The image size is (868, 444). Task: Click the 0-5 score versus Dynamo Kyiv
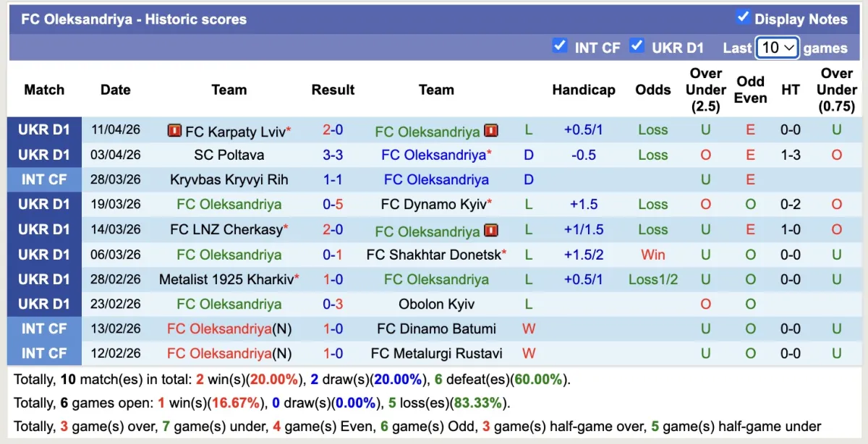click(333, 205)
